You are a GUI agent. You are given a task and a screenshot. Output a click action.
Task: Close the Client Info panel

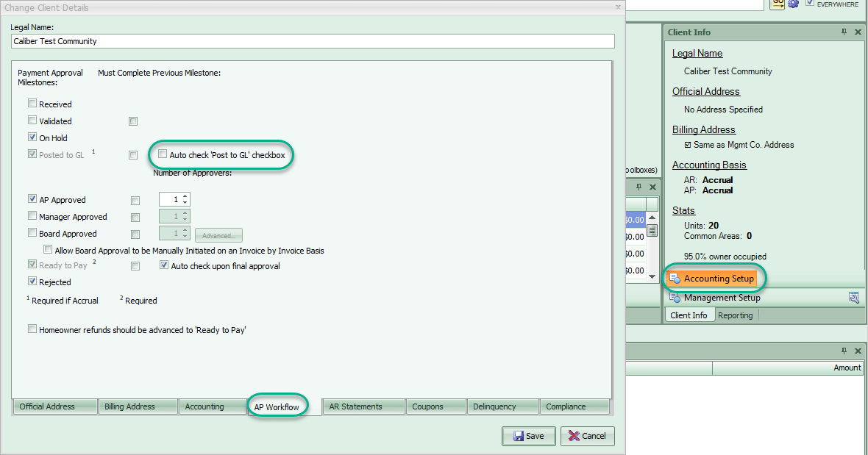[x=858, y=32]
